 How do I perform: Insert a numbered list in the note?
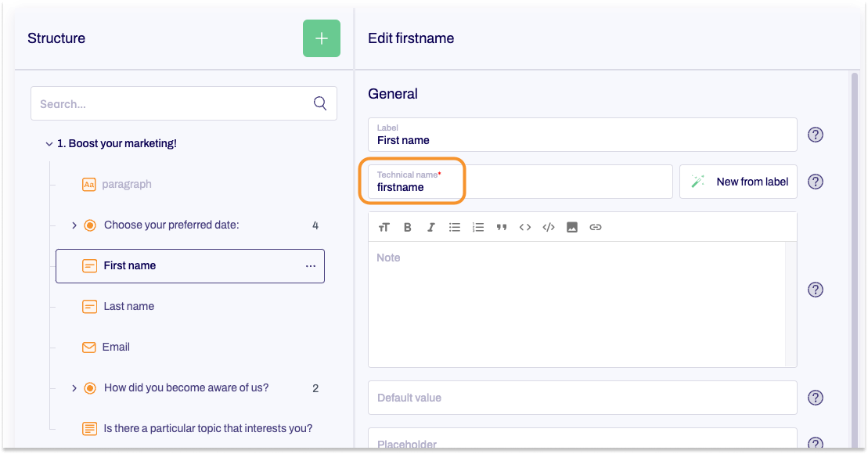click(478, 227)
